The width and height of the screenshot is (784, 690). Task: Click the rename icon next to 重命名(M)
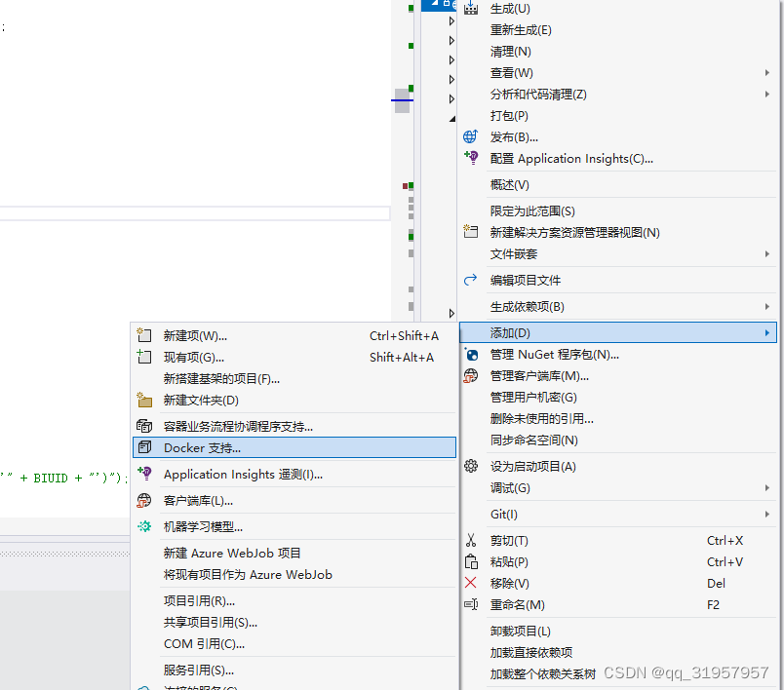point(471,604)
